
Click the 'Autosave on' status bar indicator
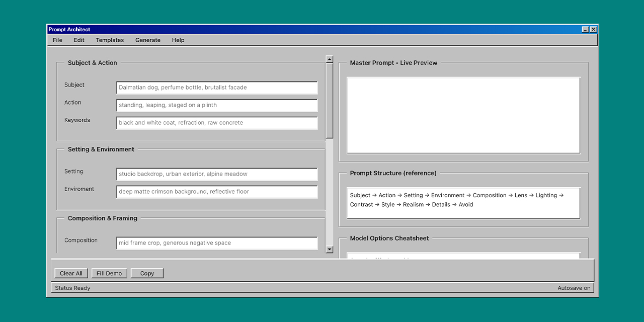pyautogui.click(x=574, y=288)
